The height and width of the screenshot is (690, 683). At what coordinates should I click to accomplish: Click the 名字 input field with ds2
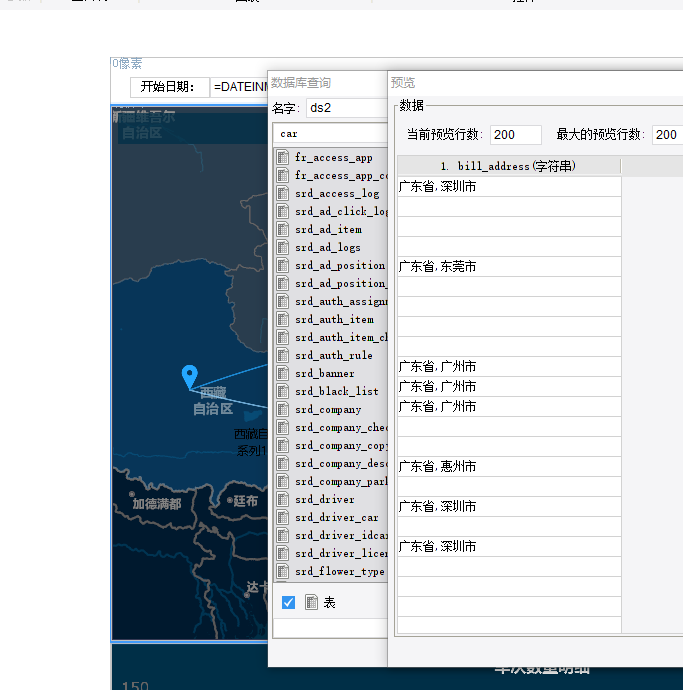[x=347, y=108]
